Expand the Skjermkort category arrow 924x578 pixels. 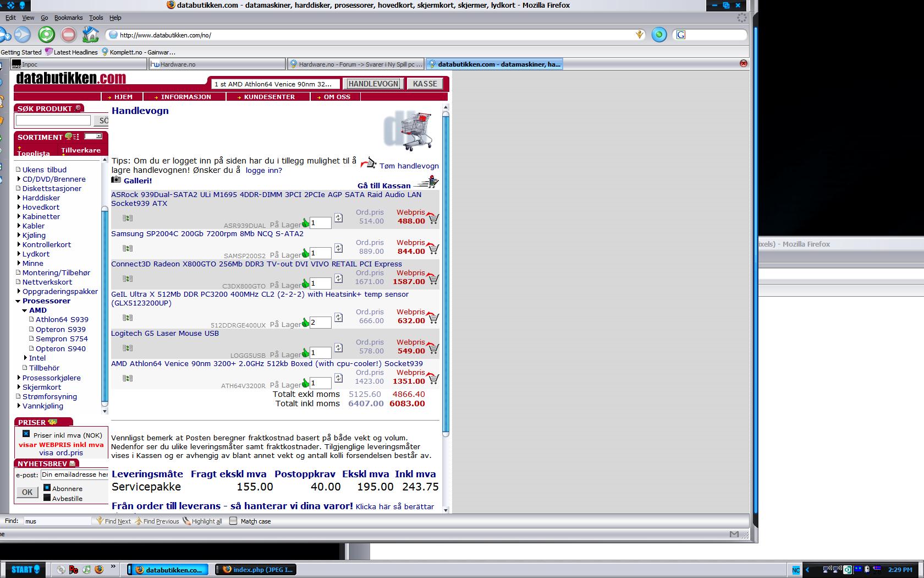[19, 387]
